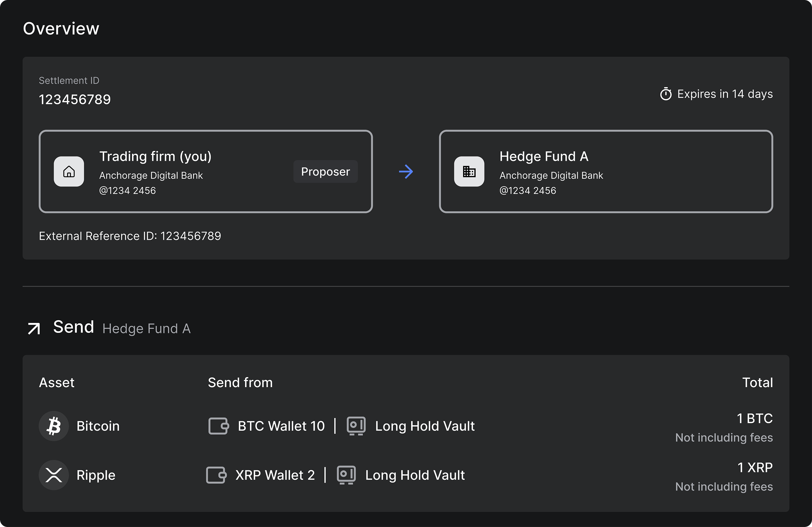Click vault icon in Bitcoin row

coord(356,426)
